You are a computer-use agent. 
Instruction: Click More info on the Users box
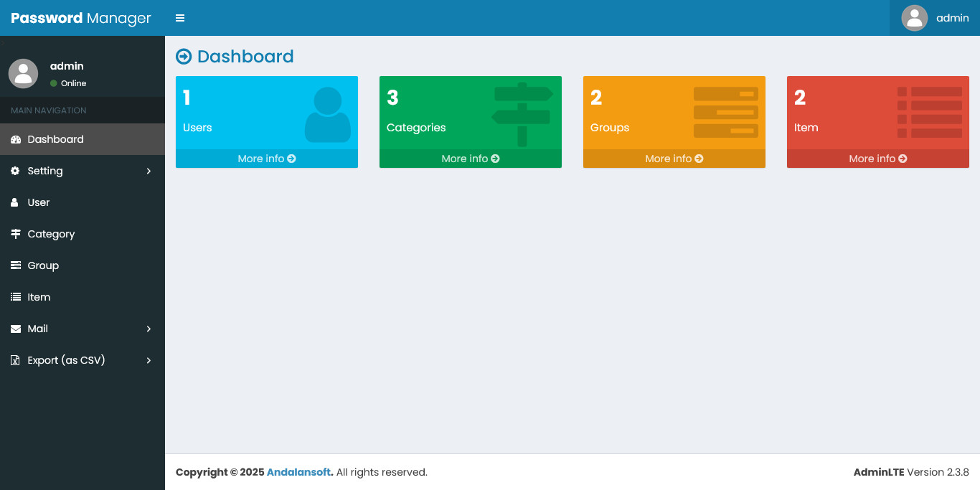click(266, 159)
